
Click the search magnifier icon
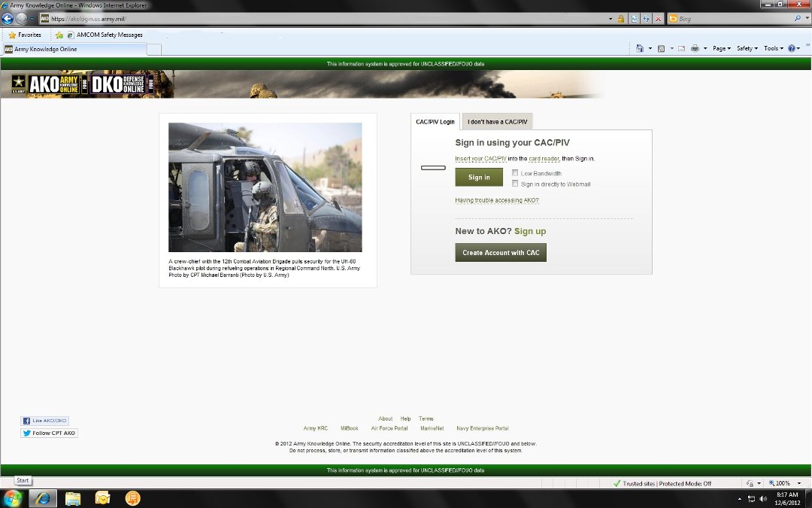(x=798, y=19)
